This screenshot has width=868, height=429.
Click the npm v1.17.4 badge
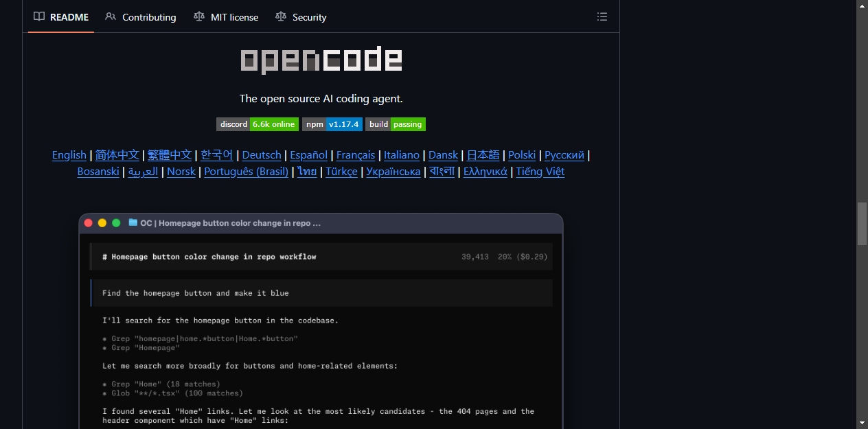(x=332, y=124)
